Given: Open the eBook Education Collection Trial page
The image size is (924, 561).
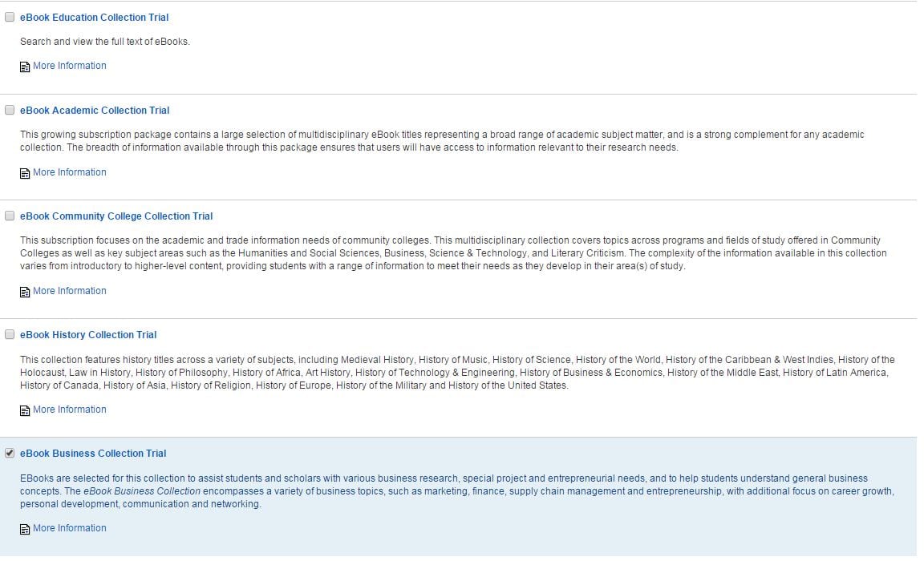Looking at the screenshot, I should tap(94, 17).
